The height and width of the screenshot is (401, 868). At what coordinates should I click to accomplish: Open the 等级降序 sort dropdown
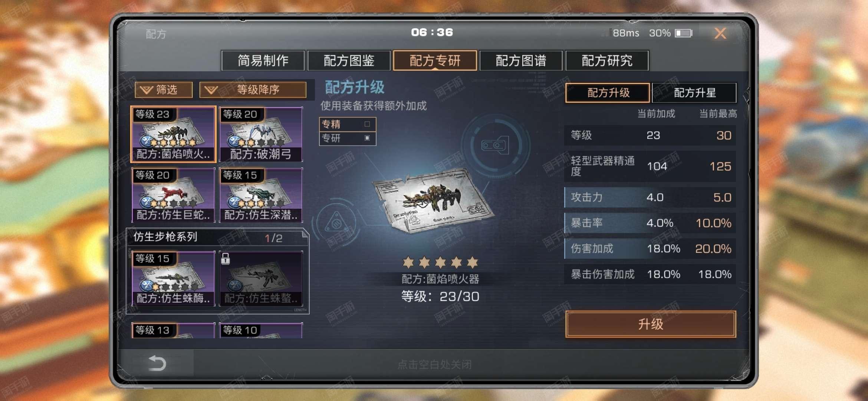pos(253,90)
